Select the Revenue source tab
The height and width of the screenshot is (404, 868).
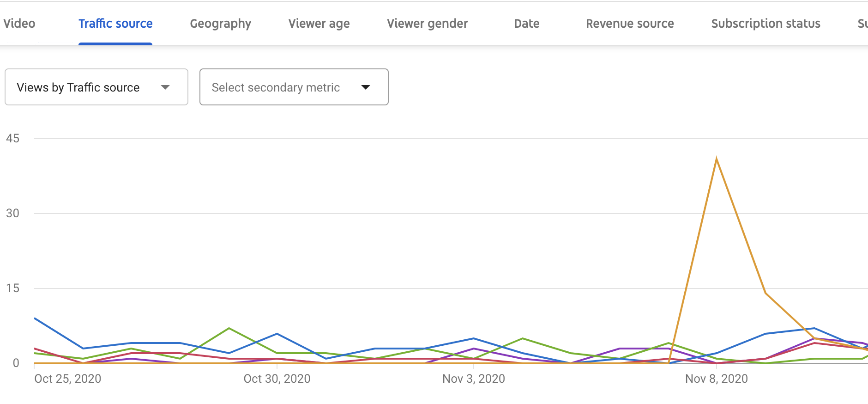(630, 24)
